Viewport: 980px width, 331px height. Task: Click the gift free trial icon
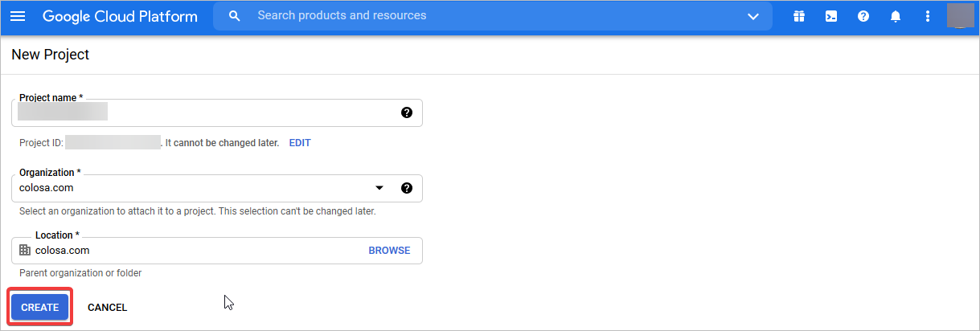coord(798,16)
